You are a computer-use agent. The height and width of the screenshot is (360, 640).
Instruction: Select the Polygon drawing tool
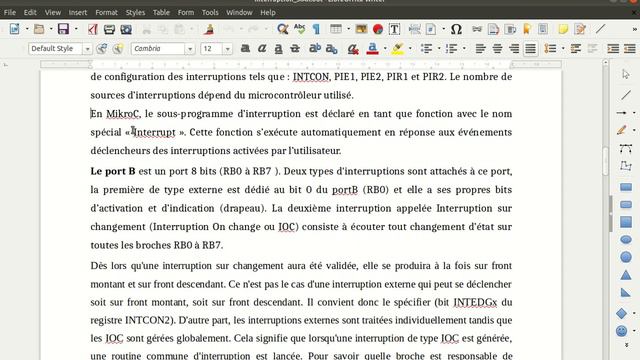pyautogui.click(x=626, y=166)
